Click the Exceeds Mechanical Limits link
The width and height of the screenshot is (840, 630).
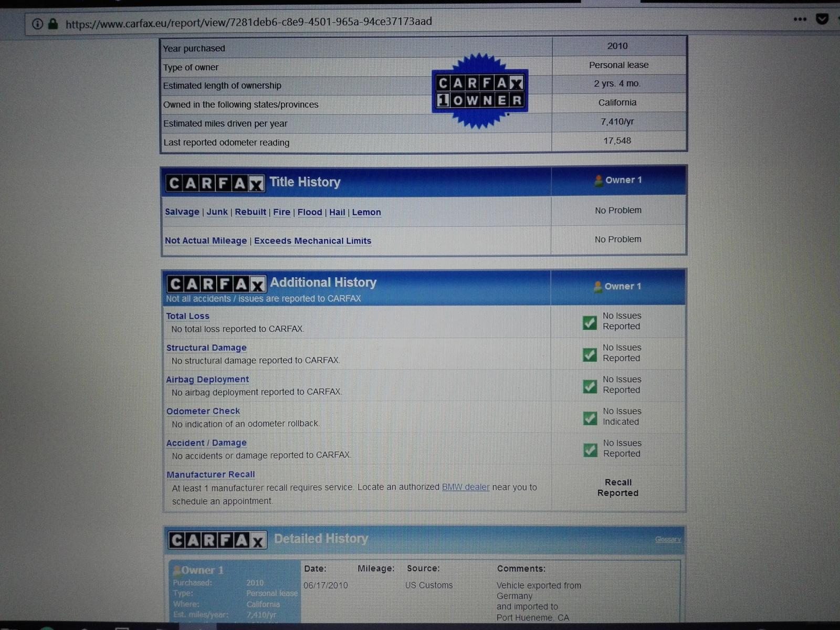[312, 241]
